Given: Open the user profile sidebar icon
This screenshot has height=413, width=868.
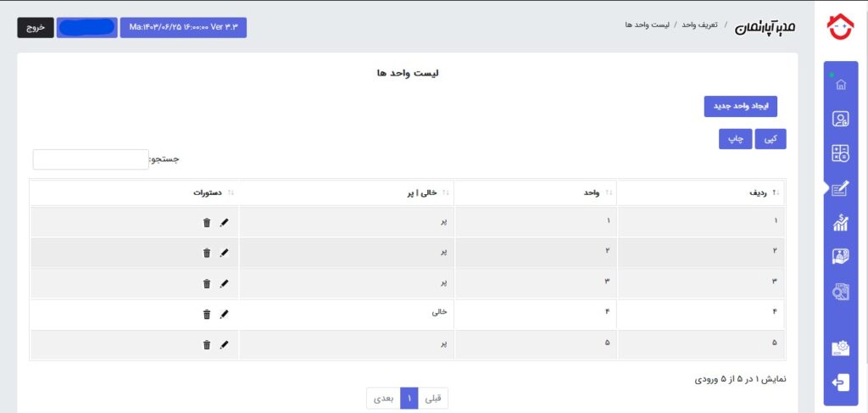Looking at the screenshot, I should (840, 119).
